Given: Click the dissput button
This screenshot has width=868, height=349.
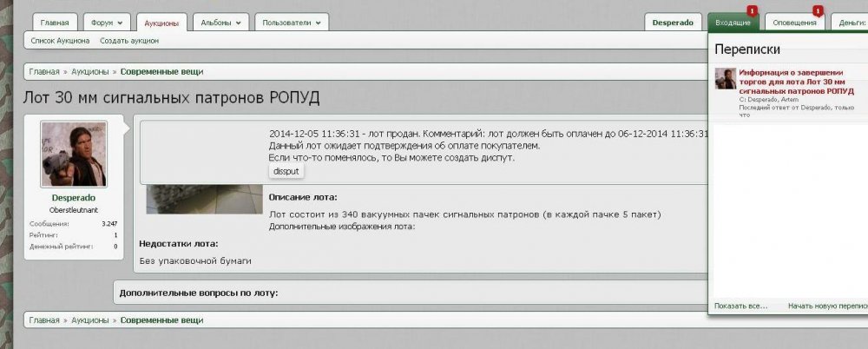Looking at the screenshot, I should [286, 171].
